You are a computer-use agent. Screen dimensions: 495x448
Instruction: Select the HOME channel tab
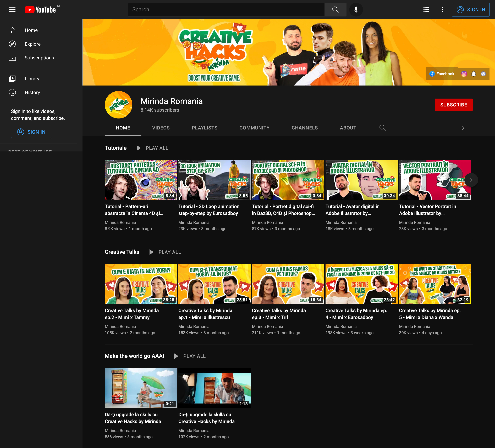pyautogui.click(x=123, y=128)
